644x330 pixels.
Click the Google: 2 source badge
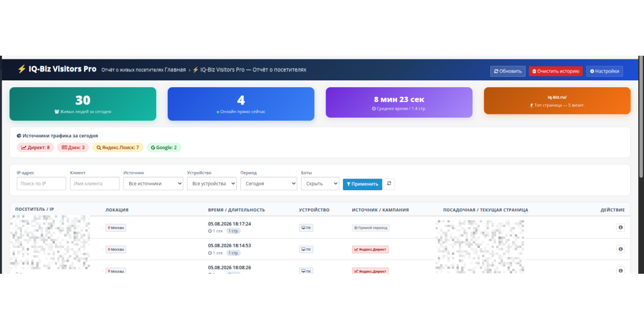point(164,148)
